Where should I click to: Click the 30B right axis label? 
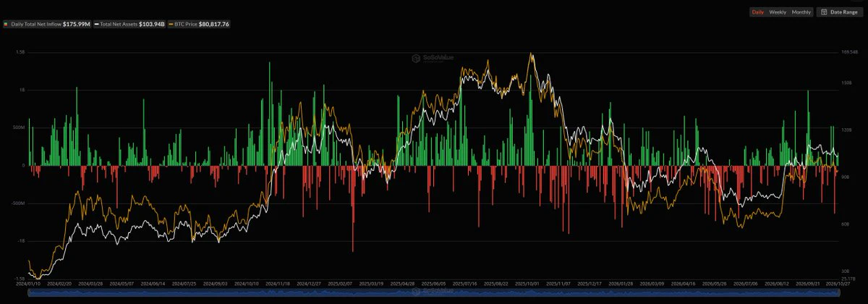tap(844, 271)
